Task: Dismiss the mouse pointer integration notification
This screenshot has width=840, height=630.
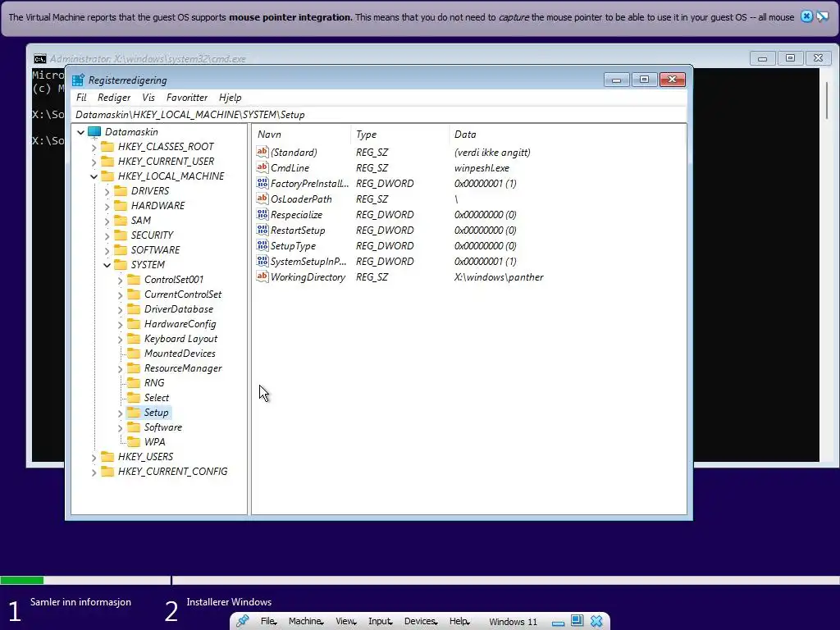Action: (806, 16)
